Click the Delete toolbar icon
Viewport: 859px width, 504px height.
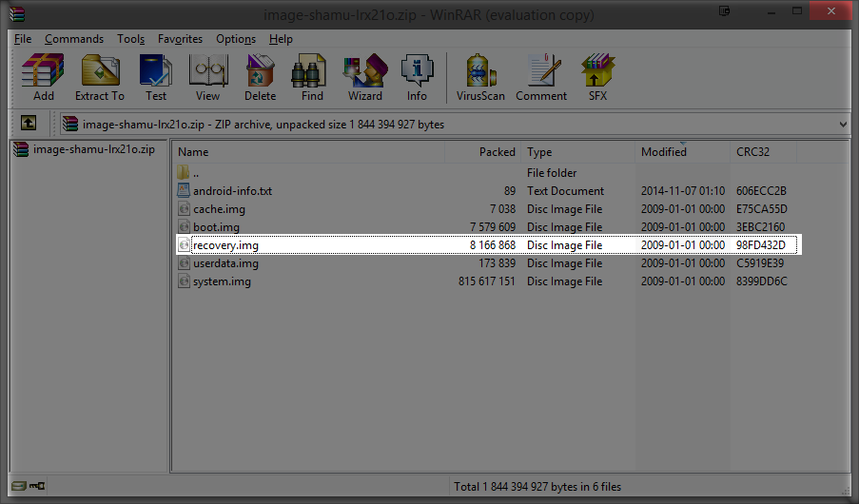click(x=260, y=77)
